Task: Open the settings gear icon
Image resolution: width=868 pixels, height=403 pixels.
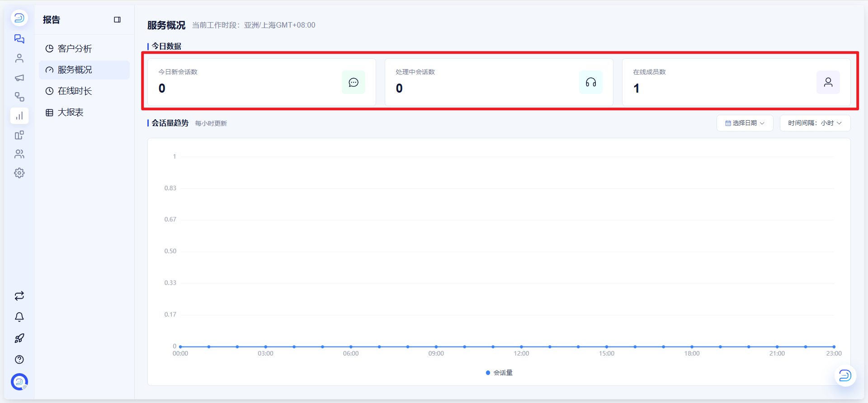Action: point(19,173)
